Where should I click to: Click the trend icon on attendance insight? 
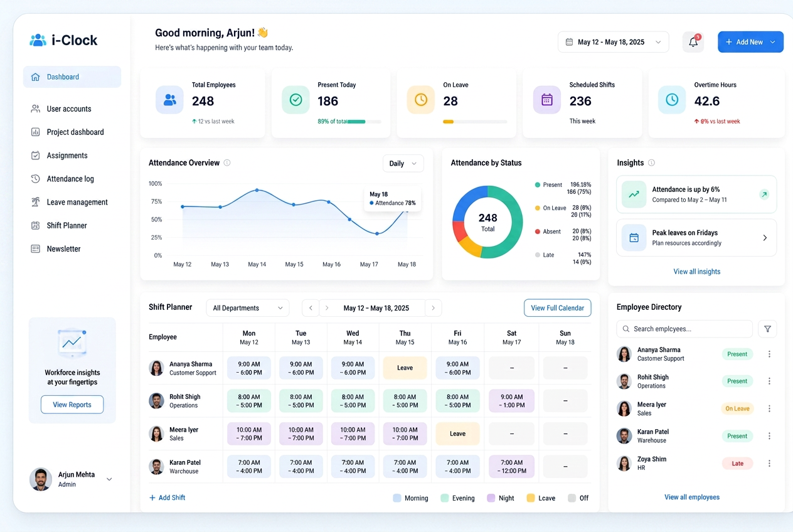pyautogui.click(x=634, y=194)
